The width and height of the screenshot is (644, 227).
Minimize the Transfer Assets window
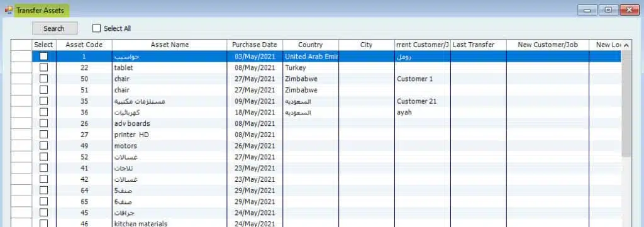pyautogui.click(x=587, y=10)
